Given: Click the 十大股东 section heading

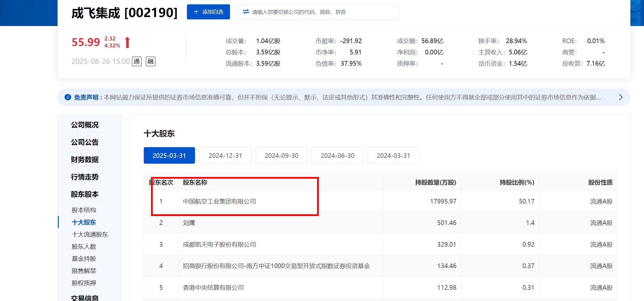Looking at the screenshot, I should point(159,134).
